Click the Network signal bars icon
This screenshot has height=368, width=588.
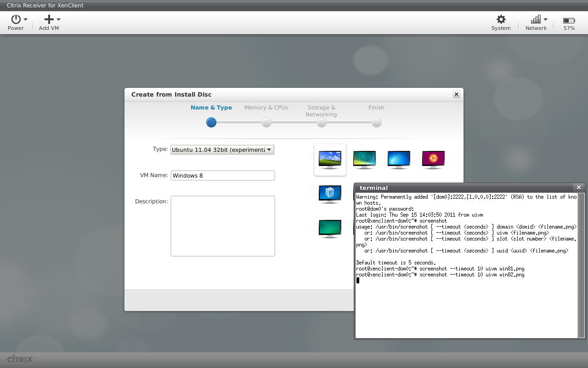[x=536, y=19]
